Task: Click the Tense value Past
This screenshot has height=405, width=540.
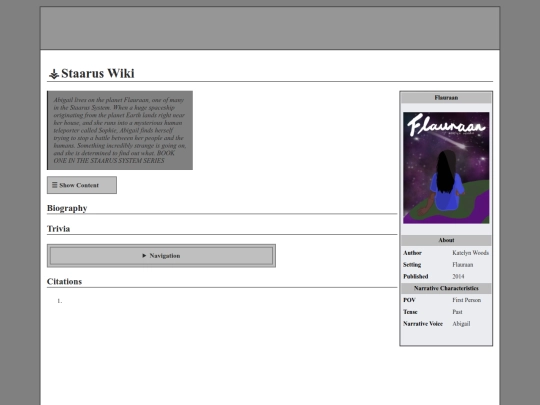Action: [x=457, y=312]
